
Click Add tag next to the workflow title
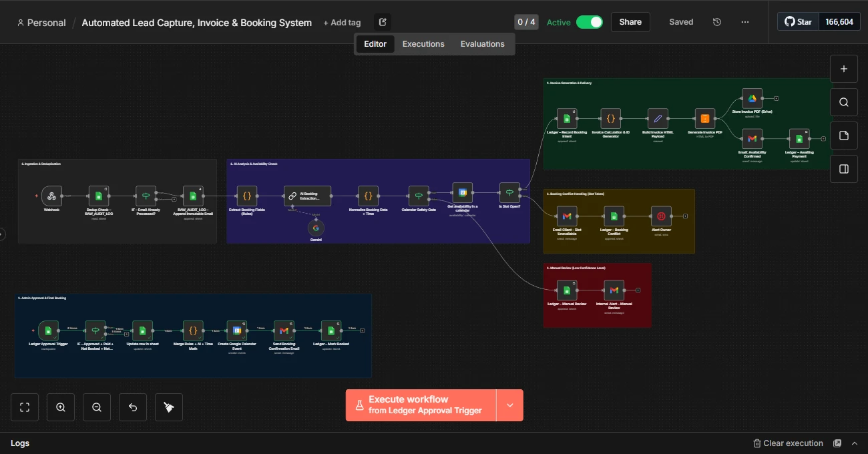pos(342,22)
